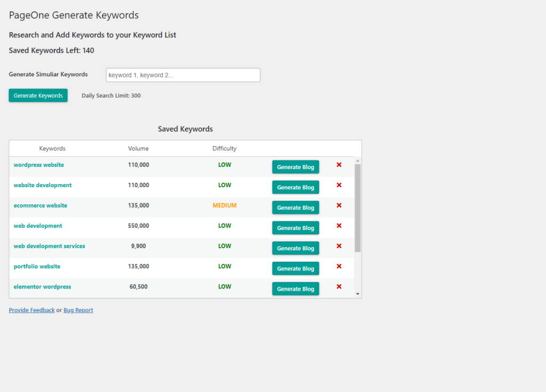Generate Blog for elementor wordpress
The width and height of the screenshot is (546, 392).
pyautogui.click(x=295, y=289)
